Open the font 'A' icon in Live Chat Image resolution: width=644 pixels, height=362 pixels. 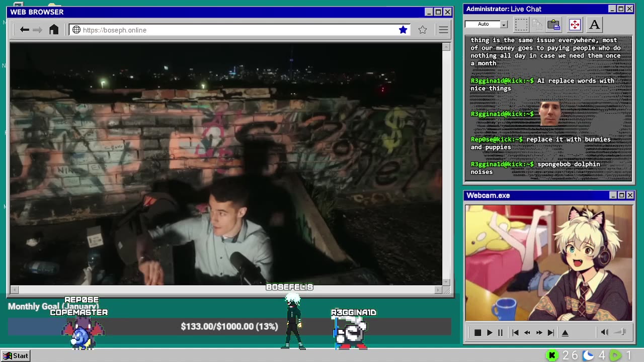click(x=594, y=24)
